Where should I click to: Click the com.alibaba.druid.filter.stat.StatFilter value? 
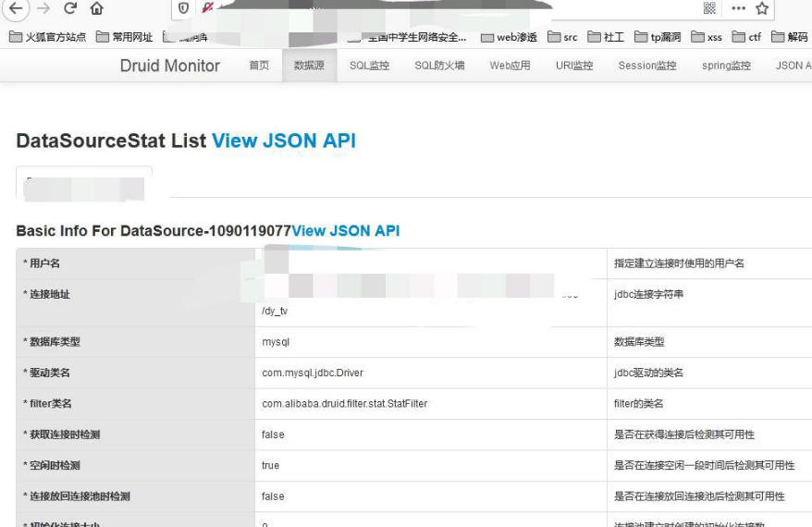click(x=344, y=403)
